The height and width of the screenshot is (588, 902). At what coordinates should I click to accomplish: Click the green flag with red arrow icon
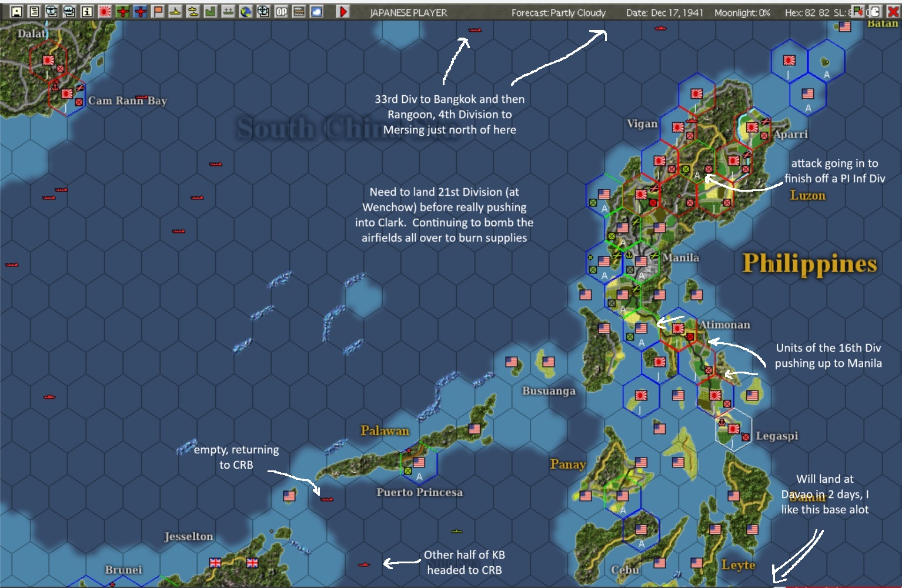point(857,11)
